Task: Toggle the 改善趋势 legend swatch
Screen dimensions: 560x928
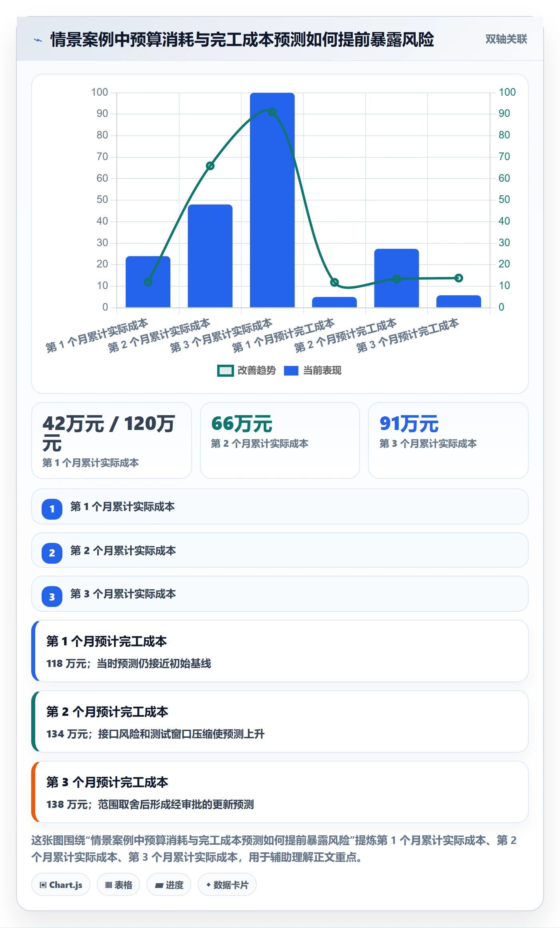Action: pyautogui.click(x=225, y=371)
